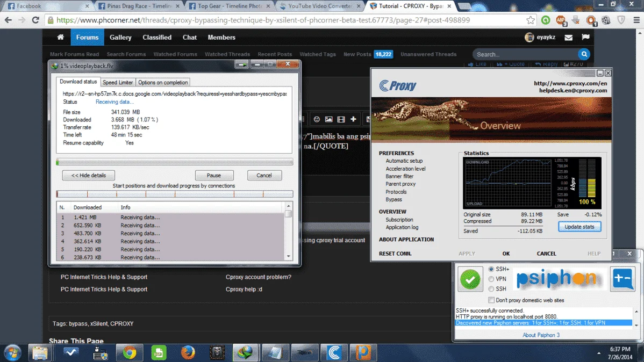This screenshot has width=644, height=362.
Task: Reload the current page
Action: click(35, 20)
